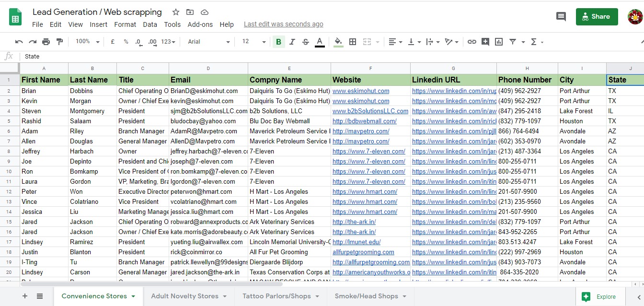This screenshot has height=306, width=644.
Task: Open the font size 12 dropdown
Action: coord(253,42)
